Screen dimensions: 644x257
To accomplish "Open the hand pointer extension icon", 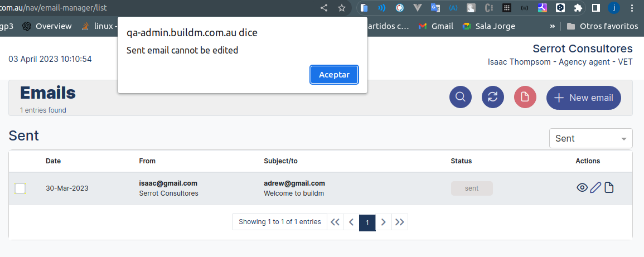I will [471, 8].
